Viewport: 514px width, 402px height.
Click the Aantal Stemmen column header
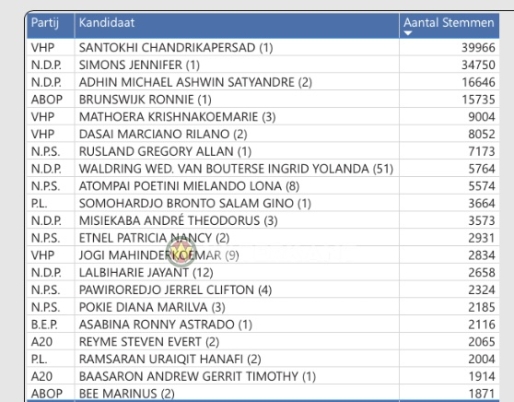click(449, 23)
